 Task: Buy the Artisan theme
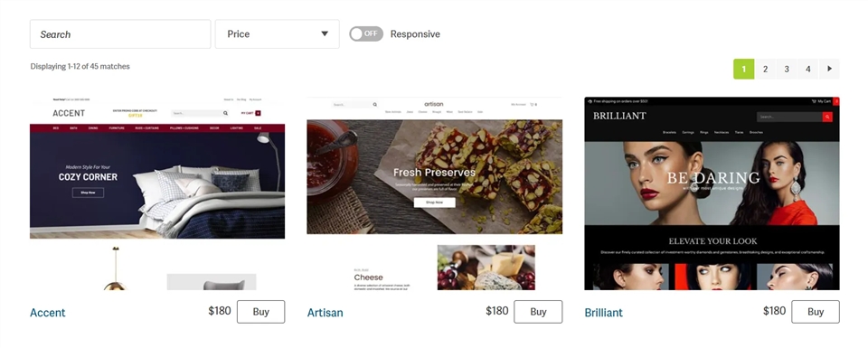[x=538, y=312]
